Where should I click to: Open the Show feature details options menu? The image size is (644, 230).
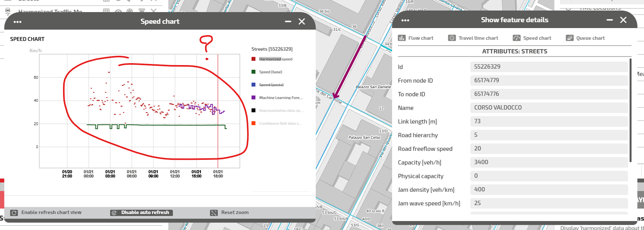[x=405, y=20]
